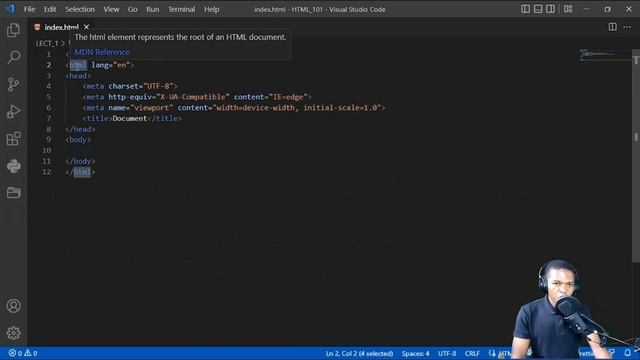
Task: Click the head opening tag on line 3
Action: [x=78, y=76]
